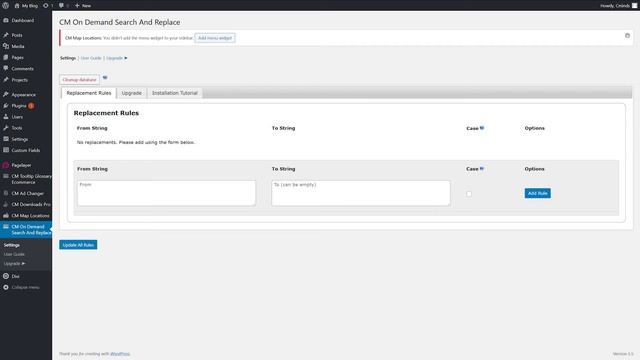
Task: Toggle the Case sensitive checkbox
Action: [x=469, y=194]
